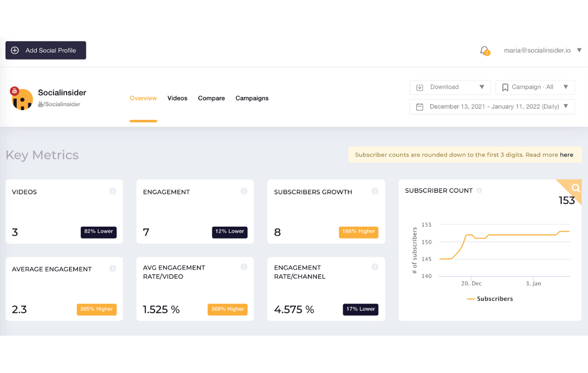Click the 82% Lower badge

coord(98,232)
